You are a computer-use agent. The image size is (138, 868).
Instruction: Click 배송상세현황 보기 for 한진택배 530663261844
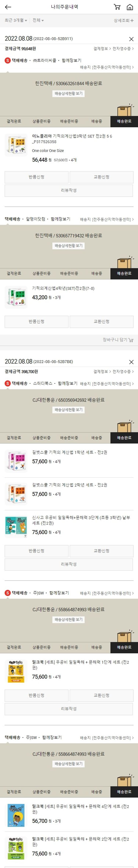click(x=69, y=93)
